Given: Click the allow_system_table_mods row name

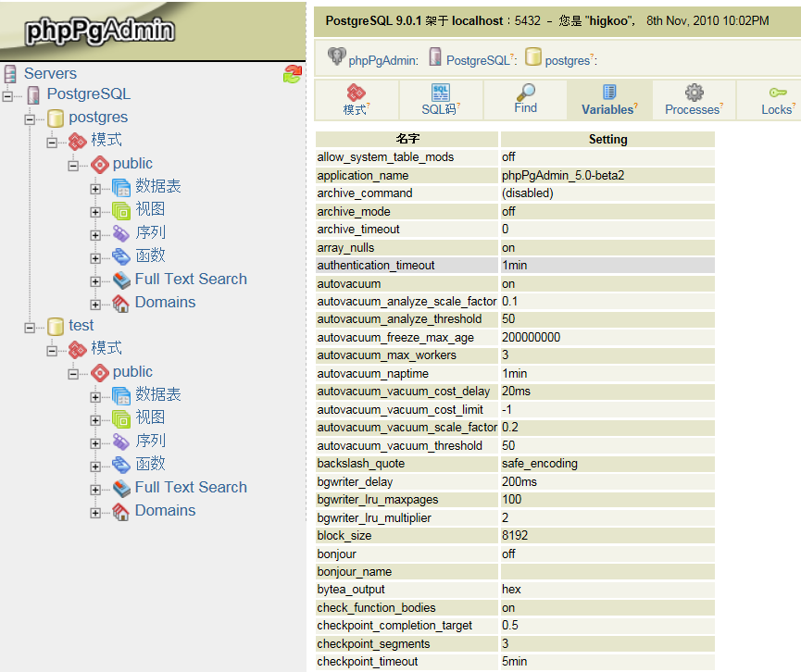Looking at the screenshot, I should 385,157.
